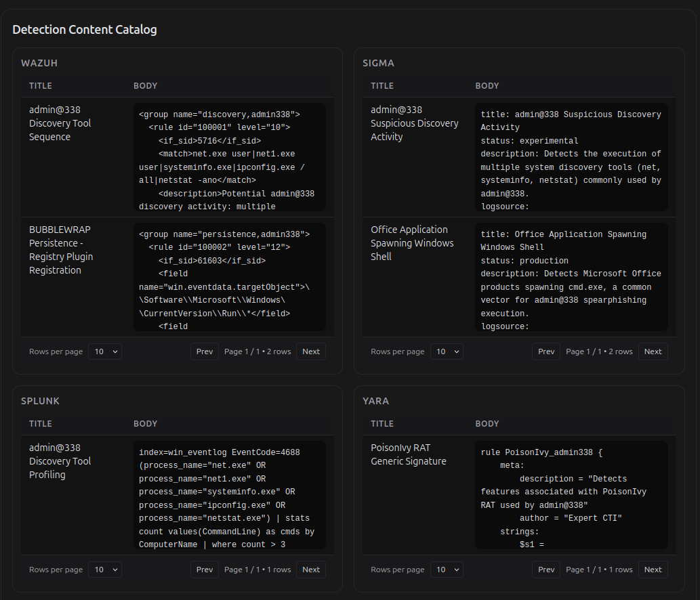The height and width of the screenshot is (600, 700).
Task: Click the rule id 100001 code block
Action: (230, 157)
